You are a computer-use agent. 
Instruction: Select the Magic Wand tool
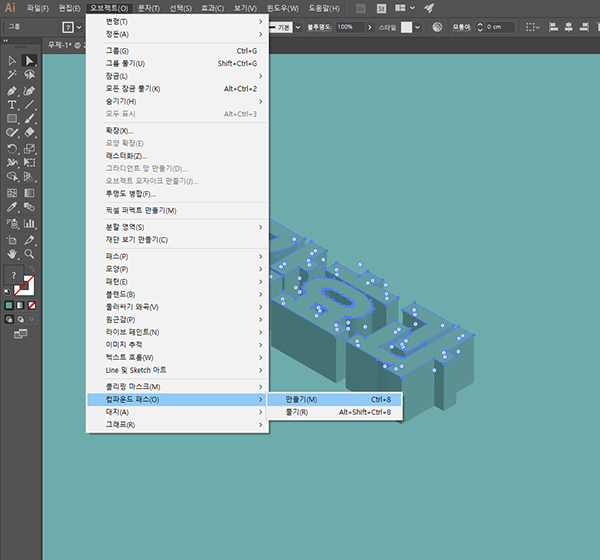coord(12,75)
